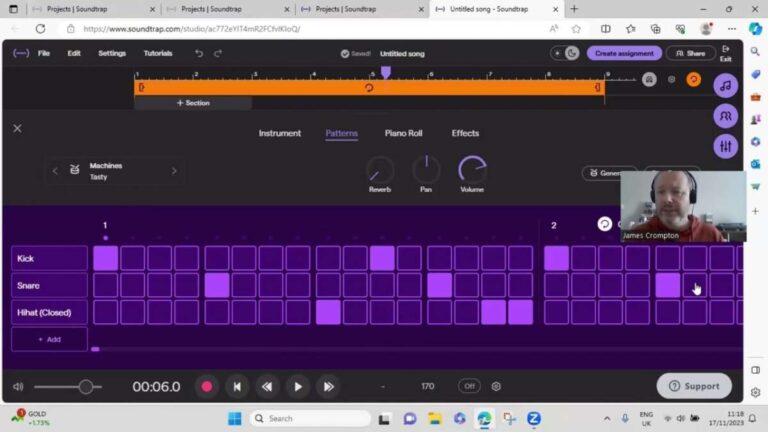Click Create assignment button
Image resolution: width=768 pixels, height=432 pixels.
tap(624, 53)
